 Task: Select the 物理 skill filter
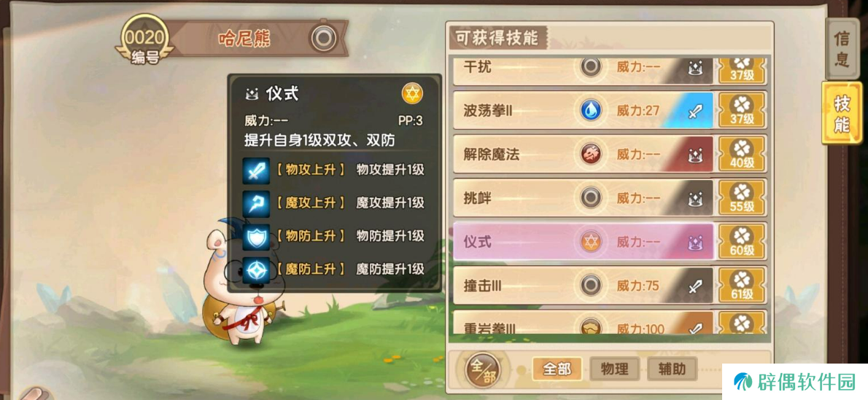pyautogui.click(x=614, y=369)
